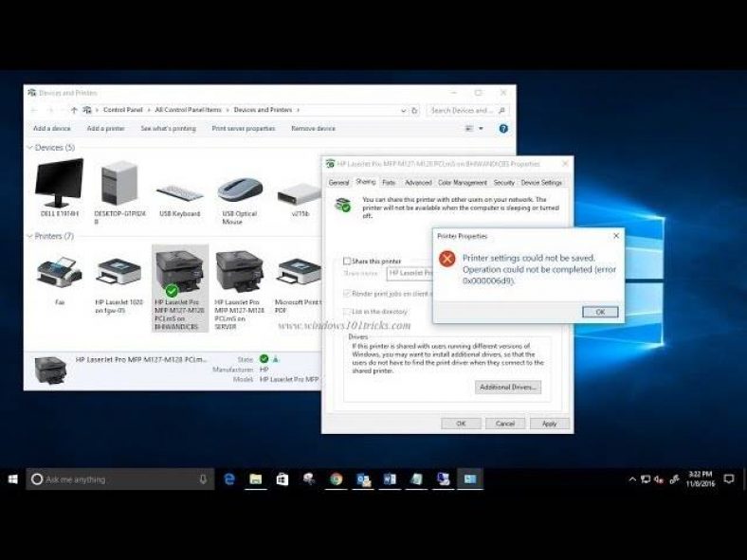The height and width of the screenshot is (560, 747).
Task: Click the network icon in system tray
Action: 646,479
